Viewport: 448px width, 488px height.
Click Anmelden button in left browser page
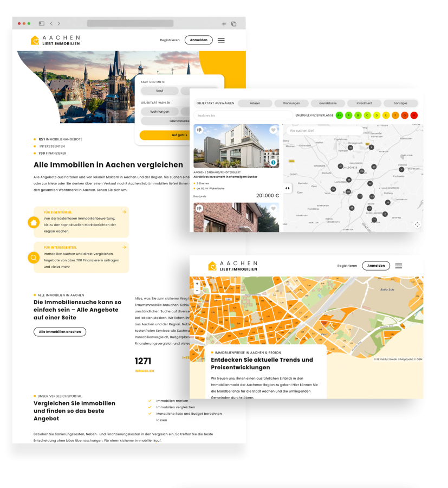tap(199, 40)
